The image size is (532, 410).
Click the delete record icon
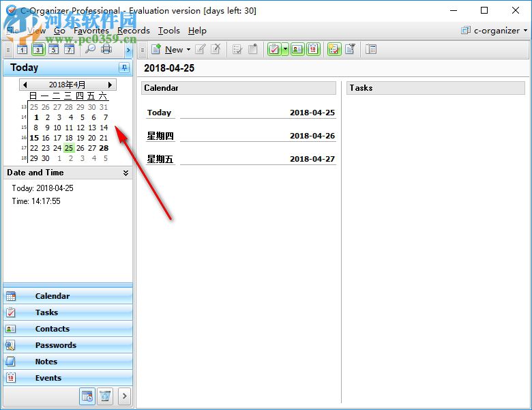pos(216,49)
